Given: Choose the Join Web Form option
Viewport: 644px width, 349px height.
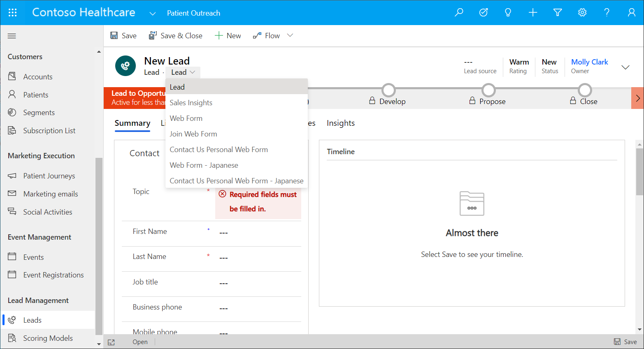Looking at the screenshot, I should (237, 134).
